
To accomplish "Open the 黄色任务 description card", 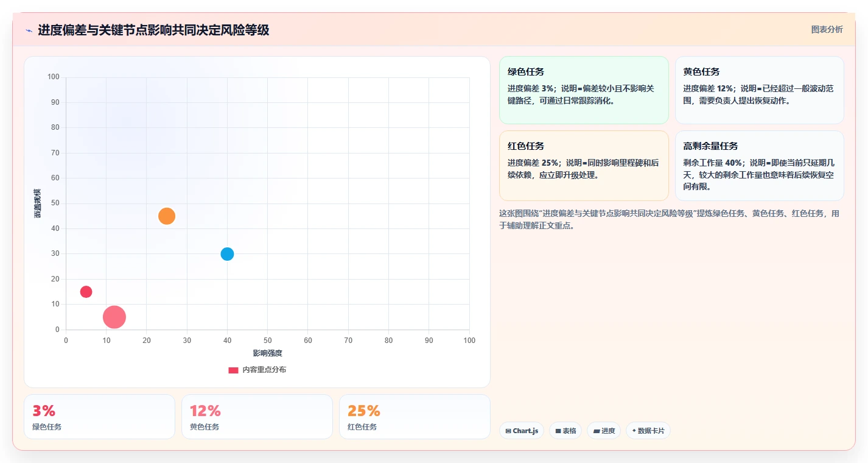I will (x=760, y=90).
